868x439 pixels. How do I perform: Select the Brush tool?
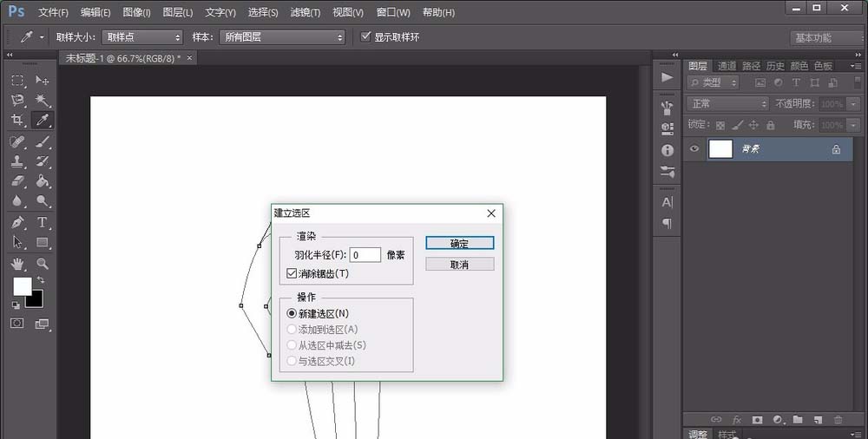43,141
